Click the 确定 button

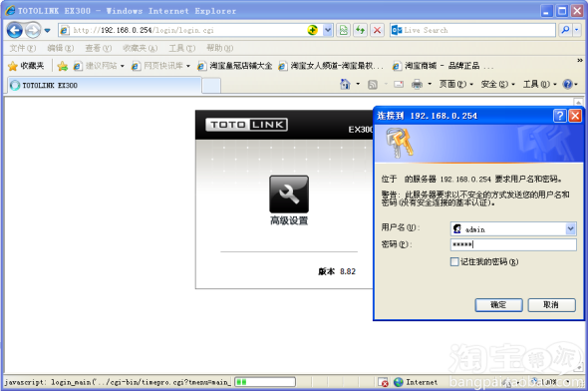point(498,305)
